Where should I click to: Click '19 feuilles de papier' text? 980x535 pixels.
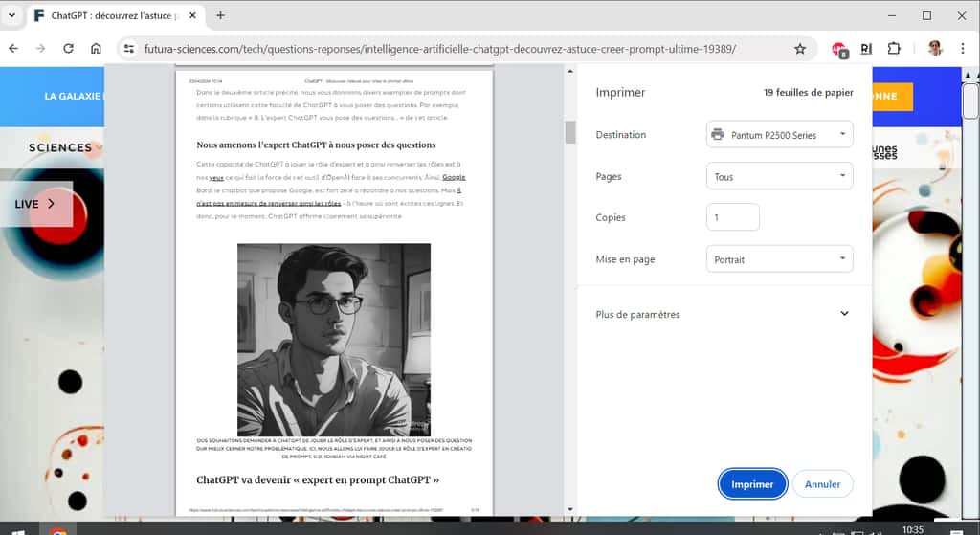click(x=808, y=93)
